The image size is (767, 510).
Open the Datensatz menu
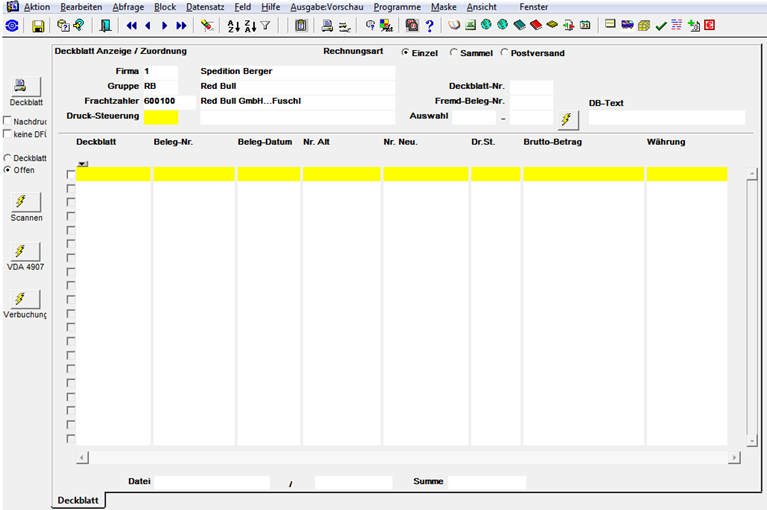[x=205, y=7]
